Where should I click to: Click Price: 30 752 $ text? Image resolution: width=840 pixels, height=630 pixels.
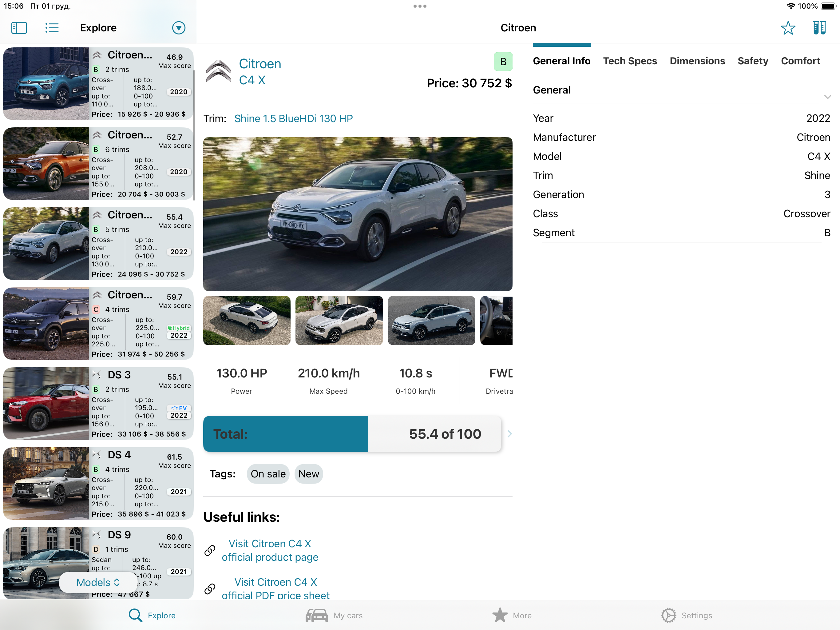(x=470, y=83)
